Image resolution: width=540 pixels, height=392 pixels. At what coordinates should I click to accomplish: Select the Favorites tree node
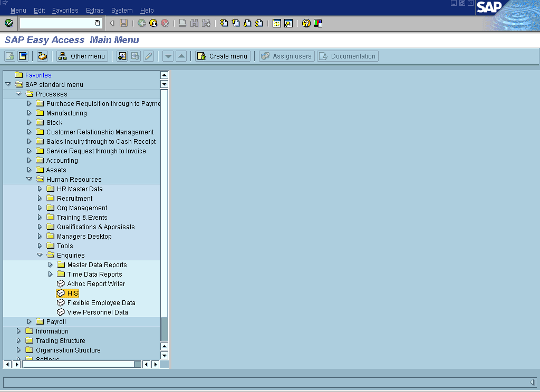tap(38, 75)
